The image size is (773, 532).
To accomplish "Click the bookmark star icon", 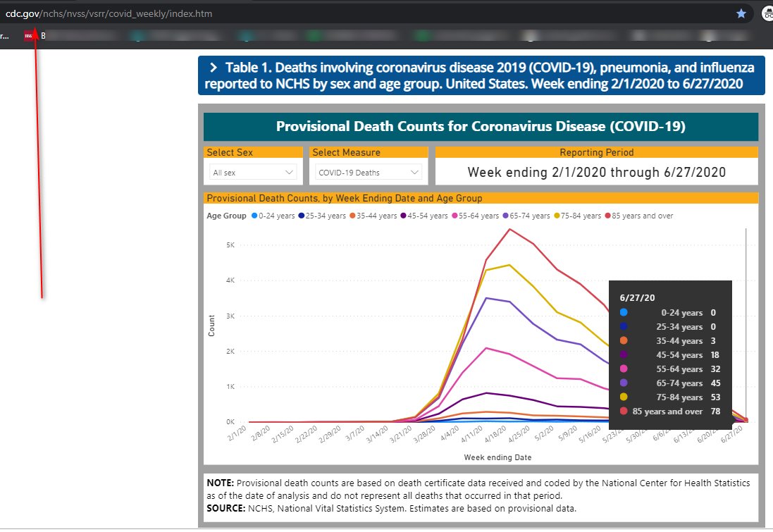I will [x=741, y=14].
